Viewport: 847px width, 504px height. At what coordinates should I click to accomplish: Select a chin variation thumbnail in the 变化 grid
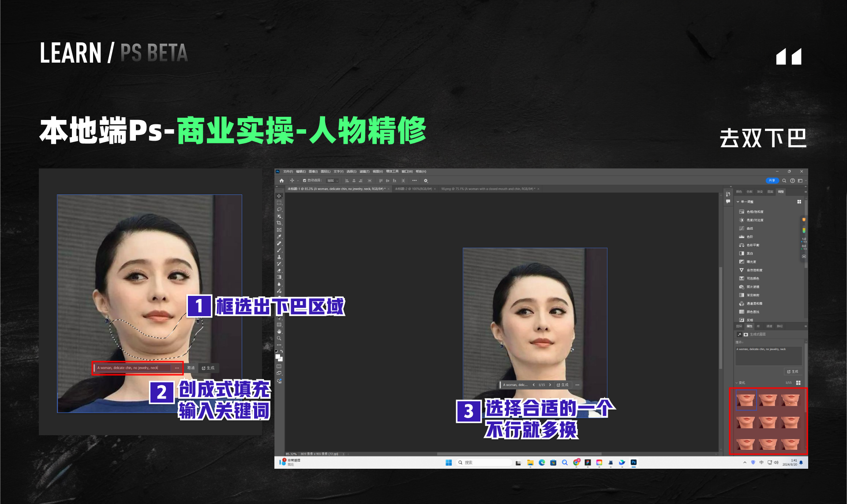pyautogui.click(x=746, y=399)
